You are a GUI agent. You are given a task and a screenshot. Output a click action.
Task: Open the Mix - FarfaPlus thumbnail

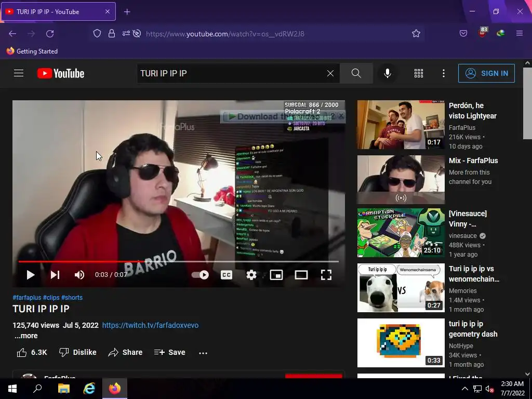coord(401,179)
